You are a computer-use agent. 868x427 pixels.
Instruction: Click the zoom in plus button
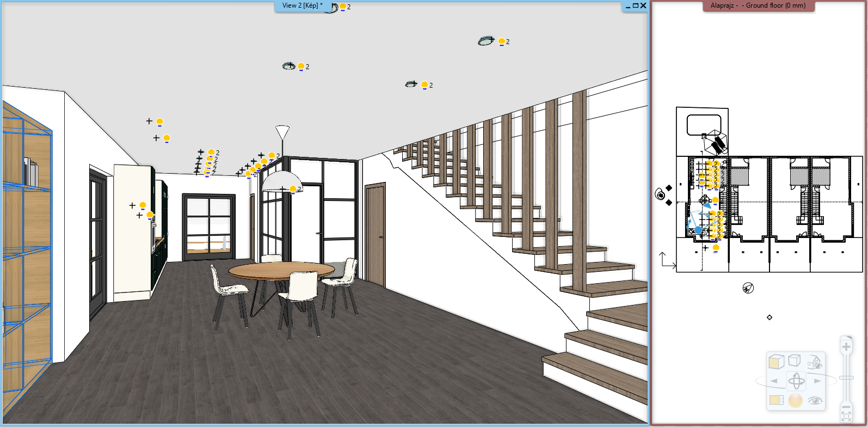(846, 347)
